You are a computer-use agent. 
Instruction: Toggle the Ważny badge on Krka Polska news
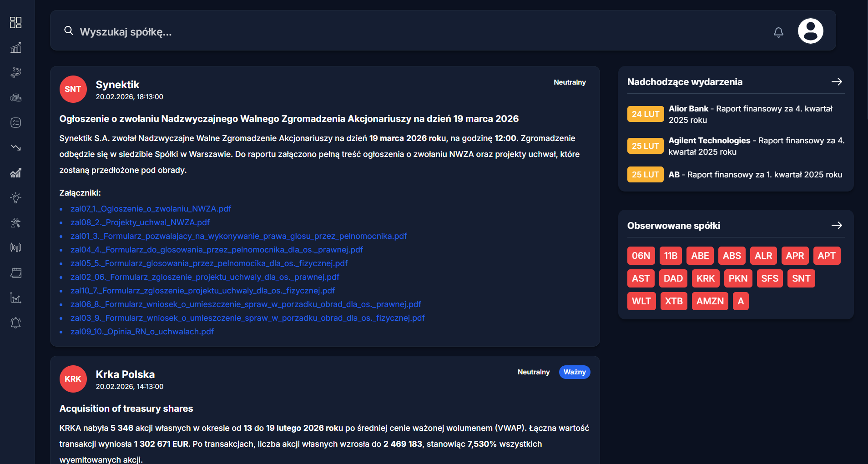[574, 372]
